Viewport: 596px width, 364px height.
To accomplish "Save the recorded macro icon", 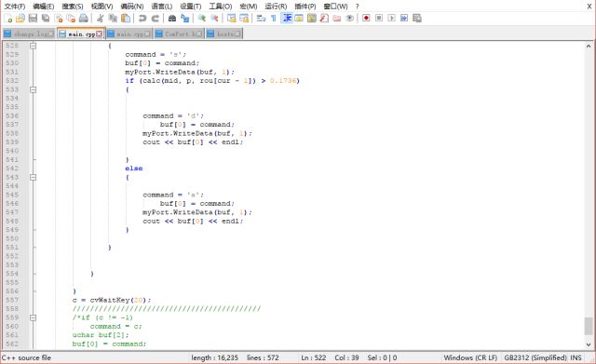I will [x=417, y=19].
